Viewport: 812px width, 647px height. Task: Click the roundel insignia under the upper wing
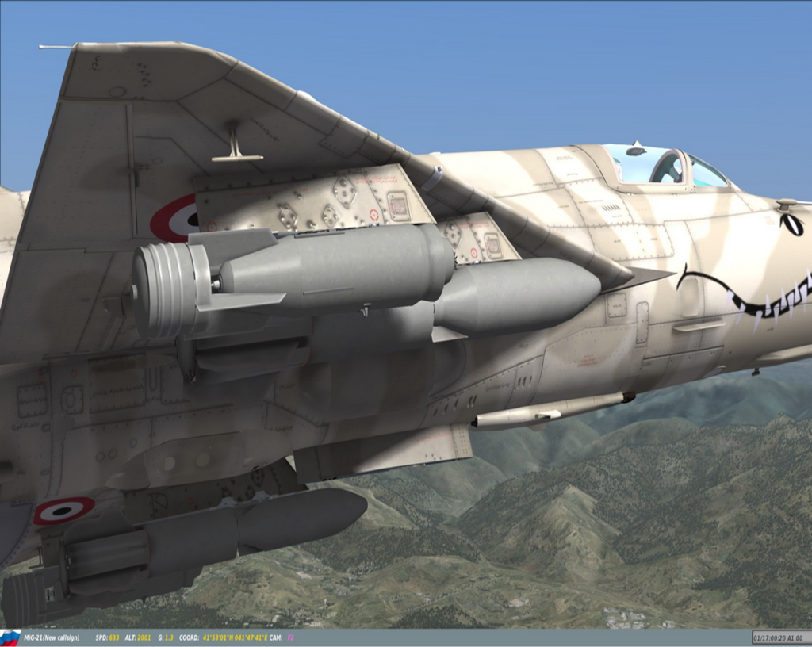[174, 219]
